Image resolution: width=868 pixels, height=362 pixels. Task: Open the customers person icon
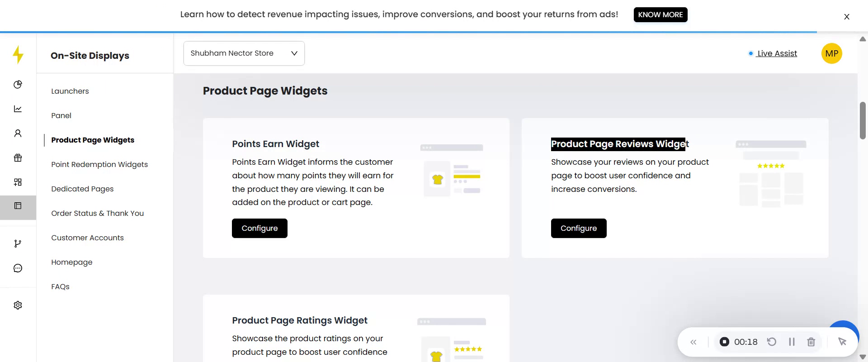pyautogui.click(x=18, y=133)
